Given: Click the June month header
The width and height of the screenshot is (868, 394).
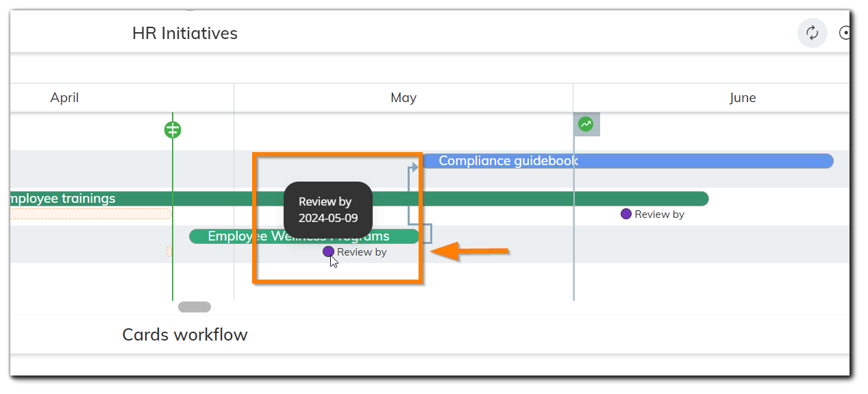Looking at the screenshot, I should click(x=743, y=98).
